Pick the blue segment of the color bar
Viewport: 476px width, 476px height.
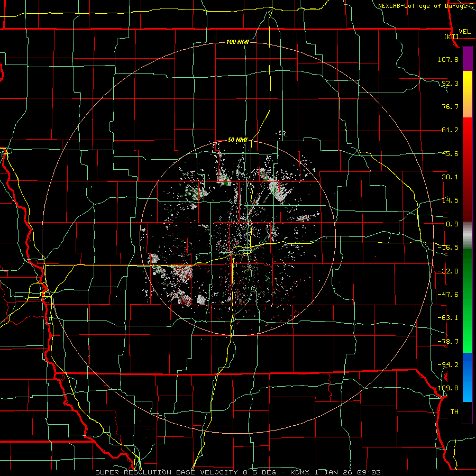(x=467, y=377)
